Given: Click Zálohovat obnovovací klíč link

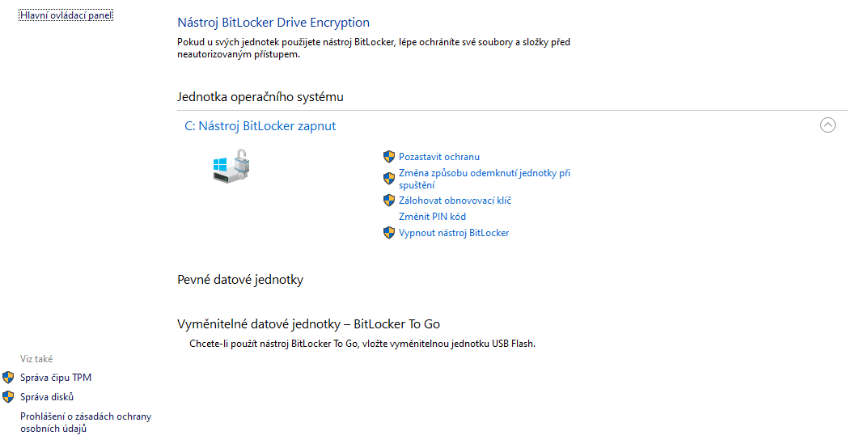Looking at the screenshot, I should (455, 201).
